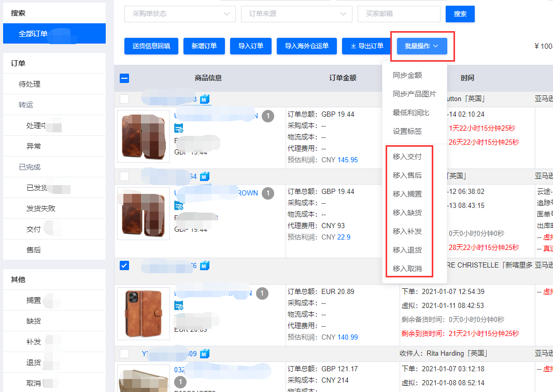The image size is (553, 392).
Task: Uncheck the selected order above the EUR 20.89 item
Action: click(x=124, y=265)
